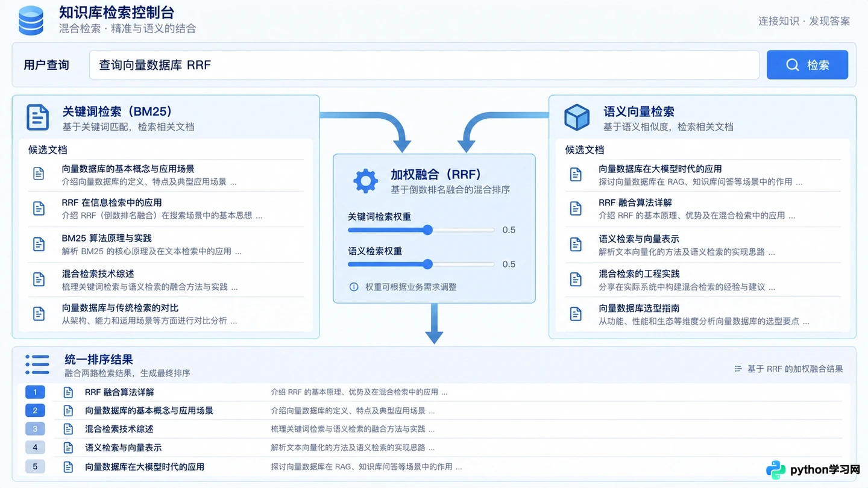Click 候选文档 heading in keyword search panel
The image size is (868, 488).
(x=48, y=150)
